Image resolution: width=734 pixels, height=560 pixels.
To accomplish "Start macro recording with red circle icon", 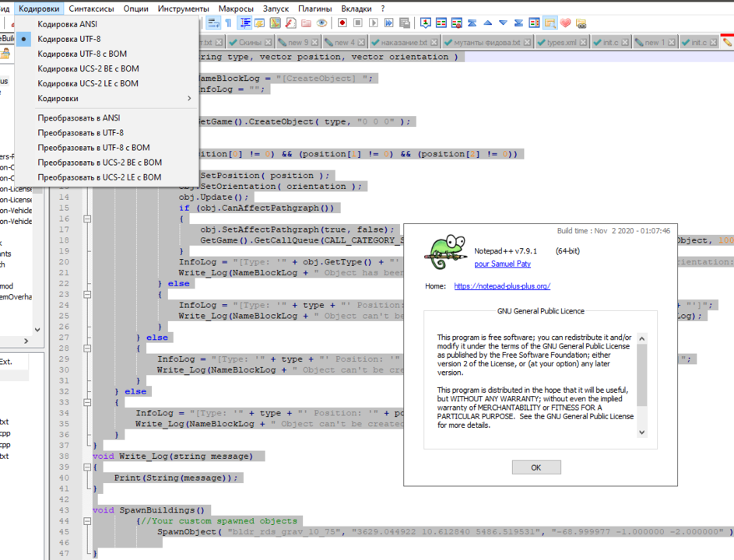I will click(x=342, y=23).
